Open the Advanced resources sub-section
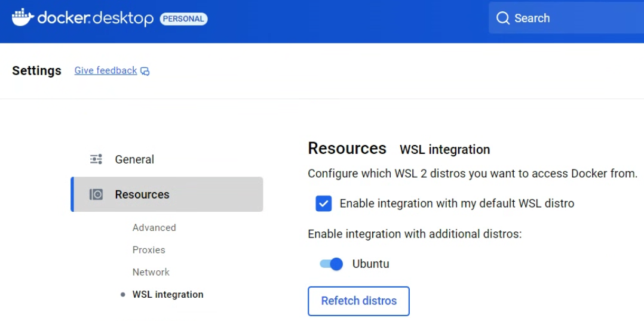Screen dimensions: 644x321 point(154,227)
